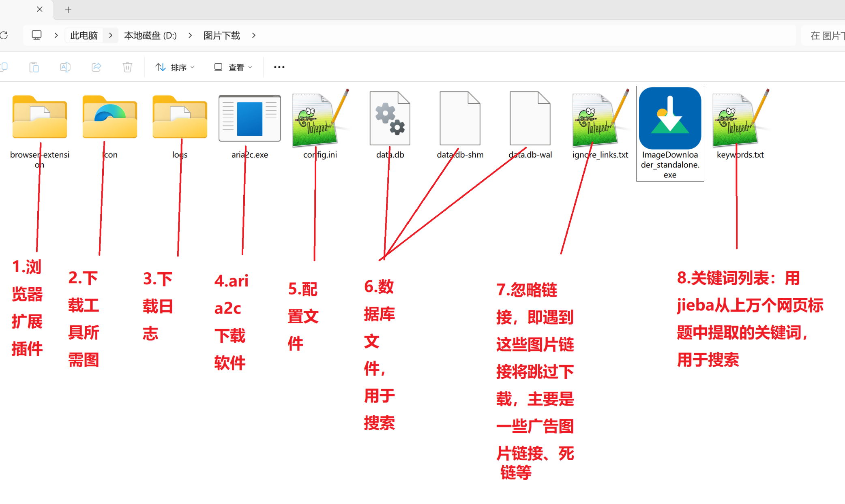
Task: Open the 查看 view dropdown
Action: (233, 67)
